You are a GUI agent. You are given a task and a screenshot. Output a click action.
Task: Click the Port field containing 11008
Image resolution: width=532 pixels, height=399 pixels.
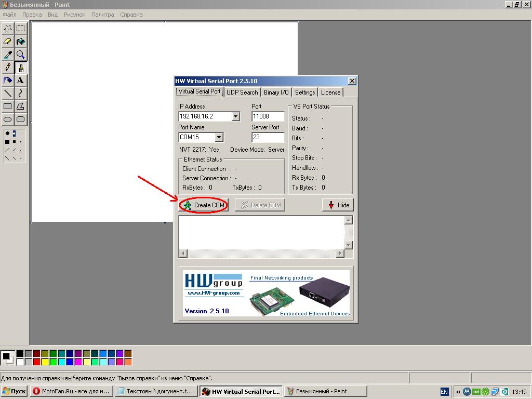268,116
